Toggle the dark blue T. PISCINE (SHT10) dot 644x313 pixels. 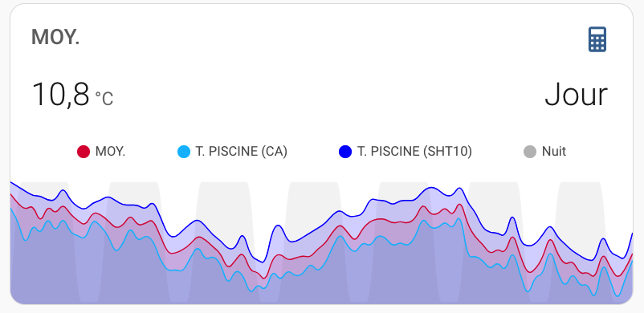pos(345,152)
